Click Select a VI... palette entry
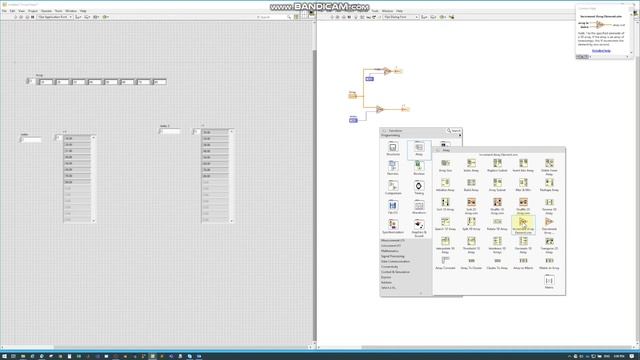The image size is (640, 360). (x=388, y=288)
